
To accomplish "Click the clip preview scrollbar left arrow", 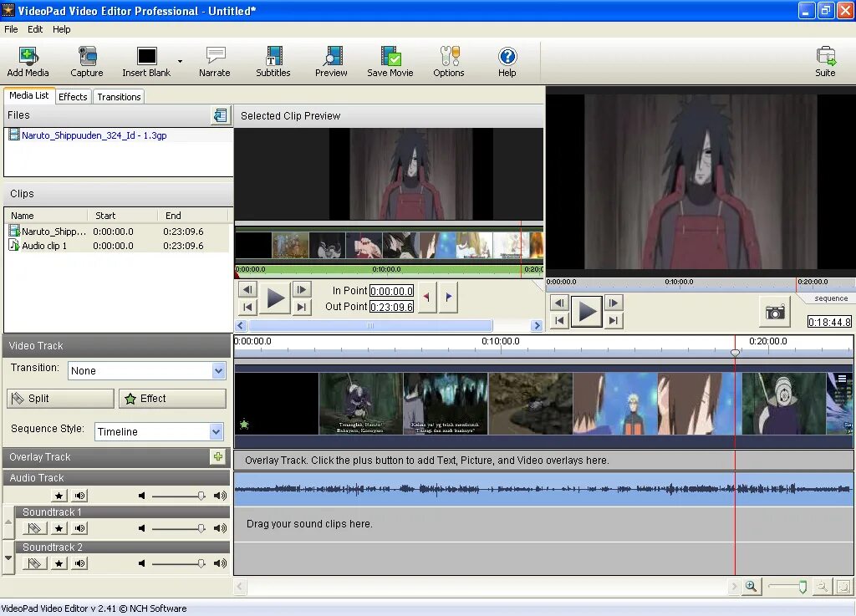I will click(241, 326).
